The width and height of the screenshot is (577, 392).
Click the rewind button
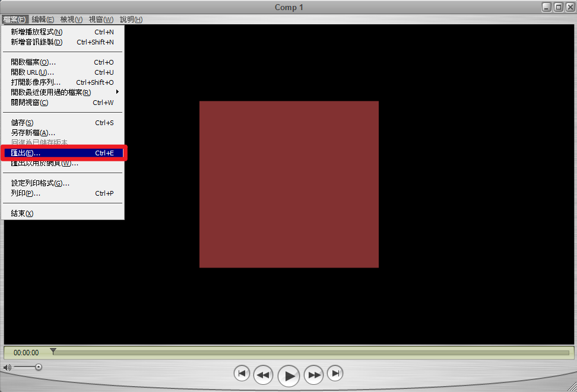(263, 375)
